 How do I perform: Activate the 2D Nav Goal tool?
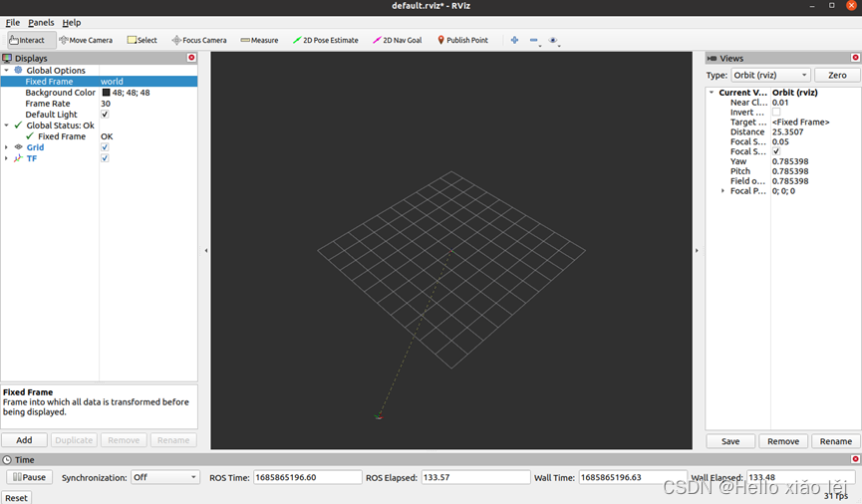click(x=398, y=40)
